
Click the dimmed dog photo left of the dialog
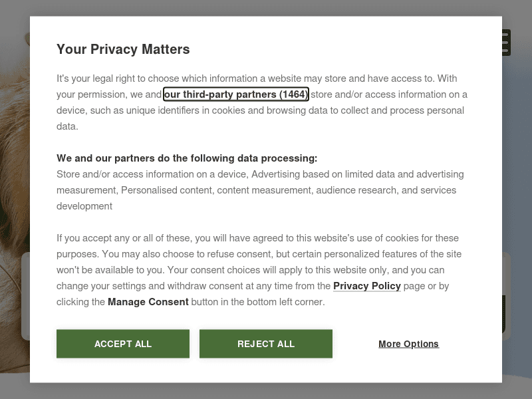pyautogui.click(x=13, y=166)
